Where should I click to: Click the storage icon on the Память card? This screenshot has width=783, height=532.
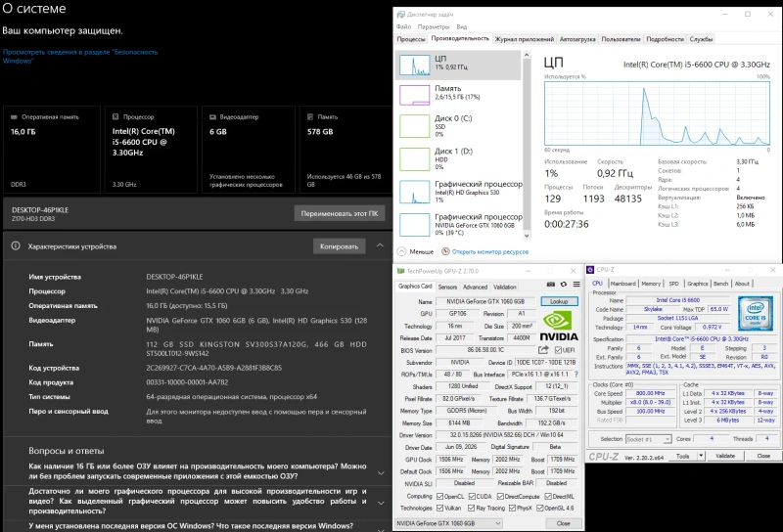[x=309, y=116]
